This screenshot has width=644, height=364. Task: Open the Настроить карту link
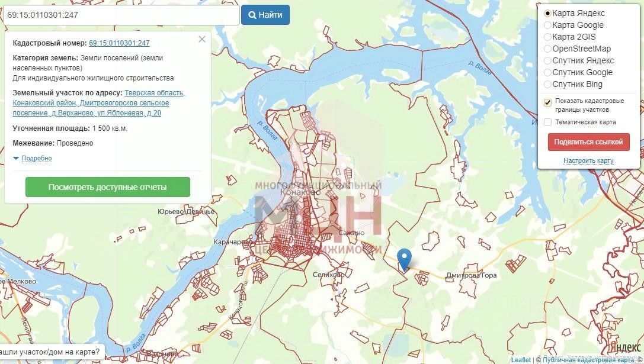click(x=588, y=160)
